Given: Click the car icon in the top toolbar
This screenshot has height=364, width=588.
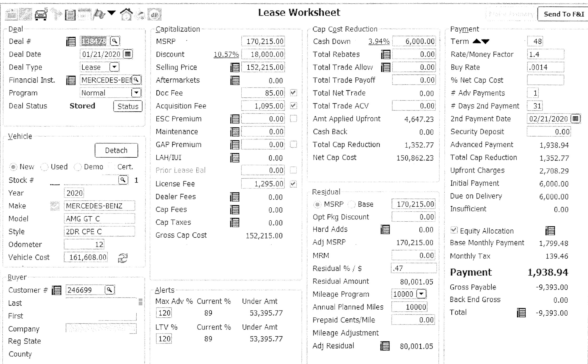Looking at the screenshot, I should [41, 14].
